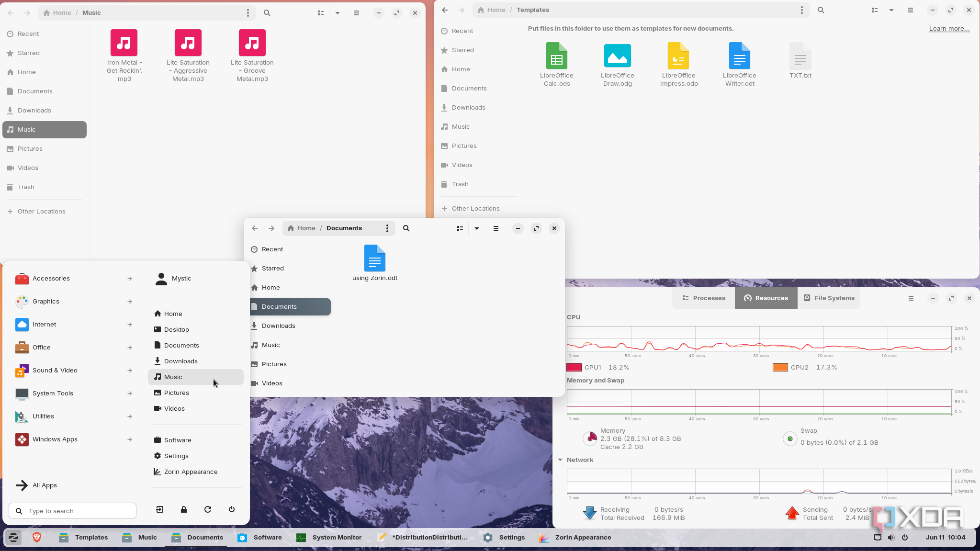Open Iron Metal - Get Rockin' mp3 file

[124, 56]
